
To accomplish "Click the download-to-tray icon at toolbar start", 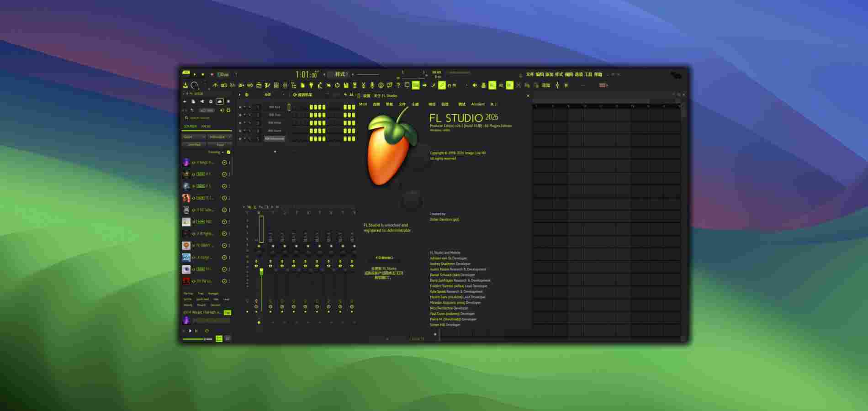I will (185, 85).
